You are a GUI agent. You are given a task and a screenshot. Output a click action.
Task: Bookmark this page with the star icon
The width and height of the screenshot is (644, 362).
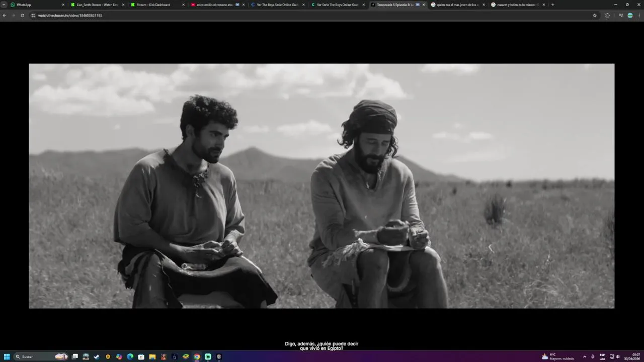[x=595, y=16]
